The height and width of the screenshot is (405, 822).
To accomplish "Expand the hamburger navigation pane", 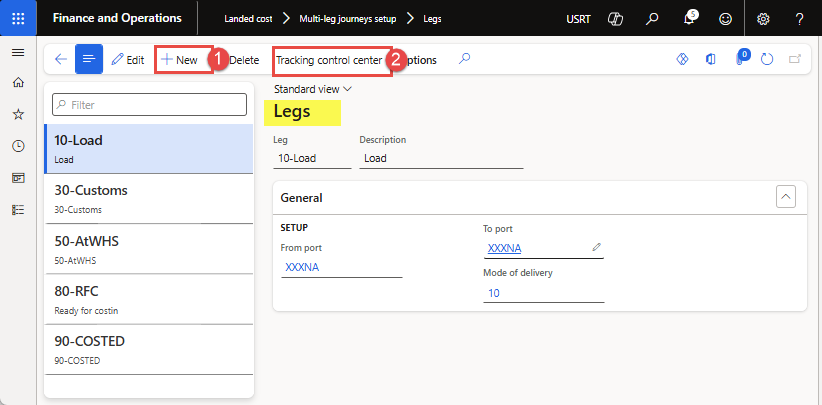I will coord(18,52).
